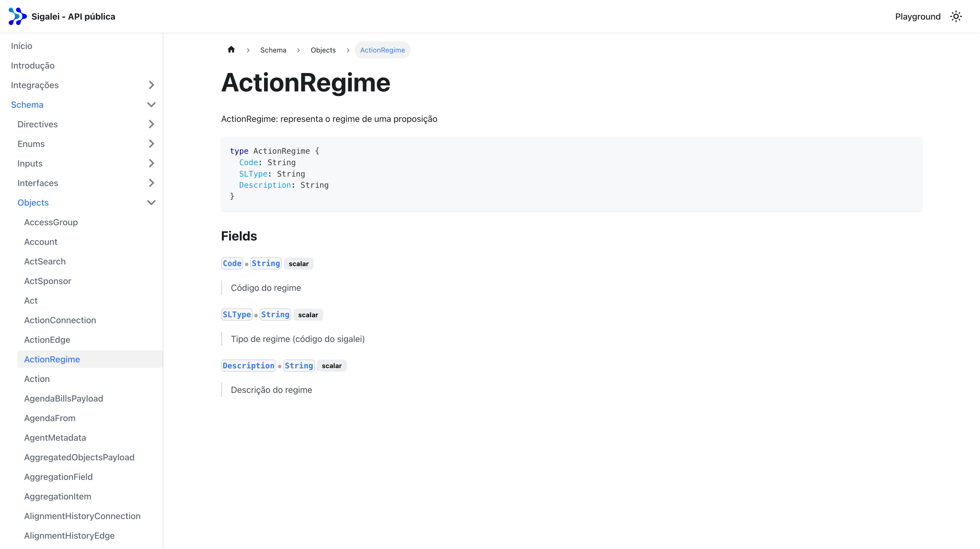This screenshot has height=549, width=980.
Task: Collapse the Schema section chevron
Action: pos(151,104)
